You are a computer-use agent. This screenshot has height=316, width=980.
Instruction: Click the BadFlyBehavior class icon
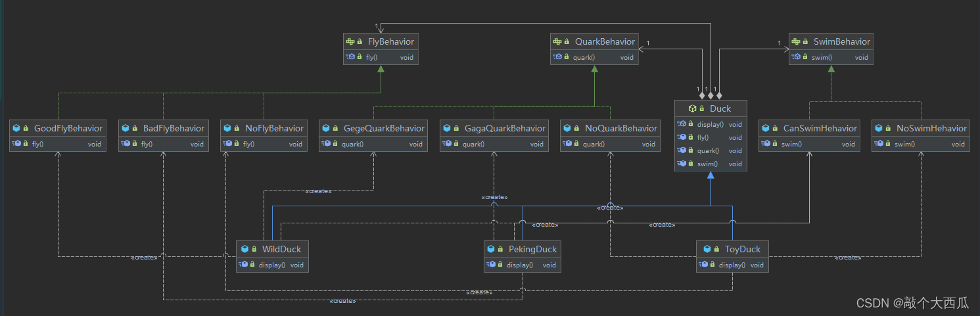[x=126, y=128]
